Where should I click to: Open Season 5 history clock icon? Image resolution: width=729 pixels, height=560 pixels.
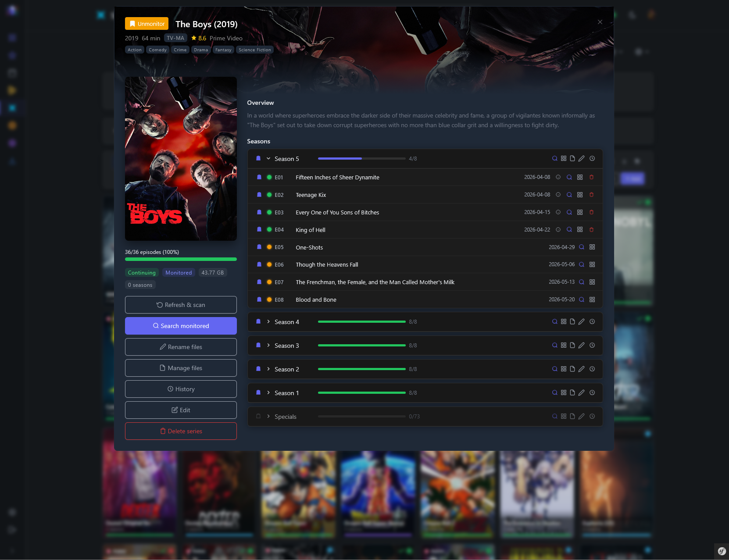tap(592, 158)
